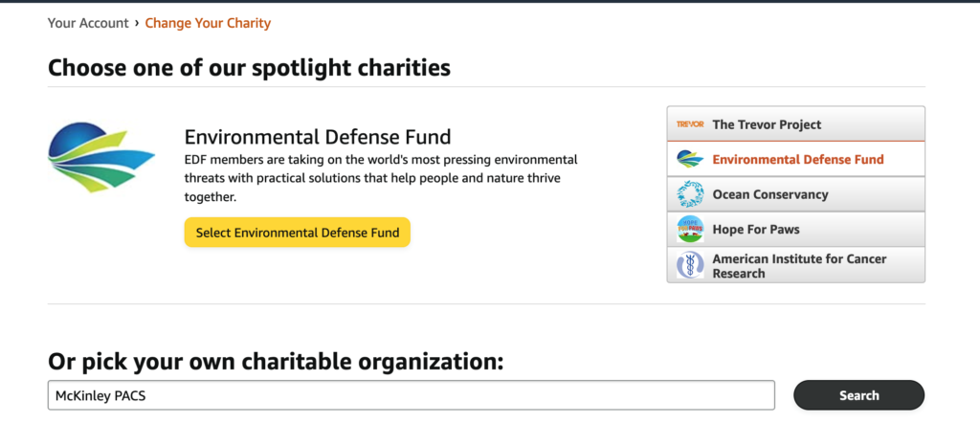Click the Environmental Defense Fund title heading
The height and width of the screenshot is (446, 980).
318,136
